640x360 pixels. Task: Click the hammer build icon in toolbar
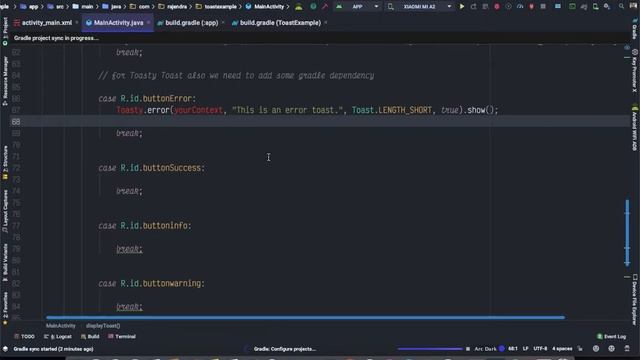coord(325,7)
